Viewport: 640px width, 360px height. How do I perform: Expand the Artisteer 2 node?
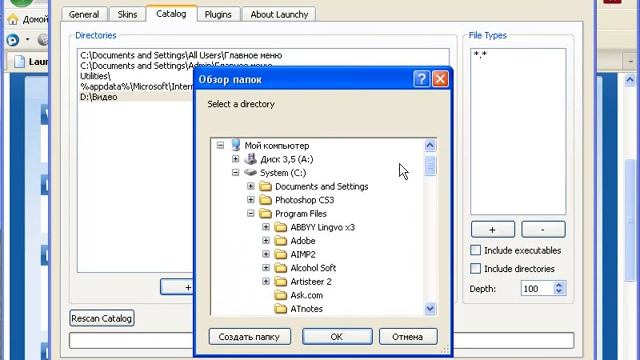tap(266, 282)
